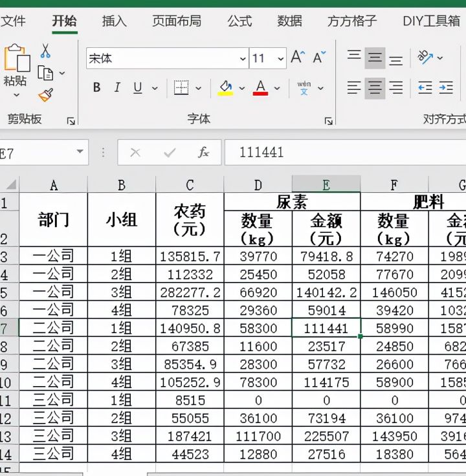This screenshot has width=466, height=476.
Task: Click the select-all corner triangle
Action: pyautogui.click(x=11, y=184)
